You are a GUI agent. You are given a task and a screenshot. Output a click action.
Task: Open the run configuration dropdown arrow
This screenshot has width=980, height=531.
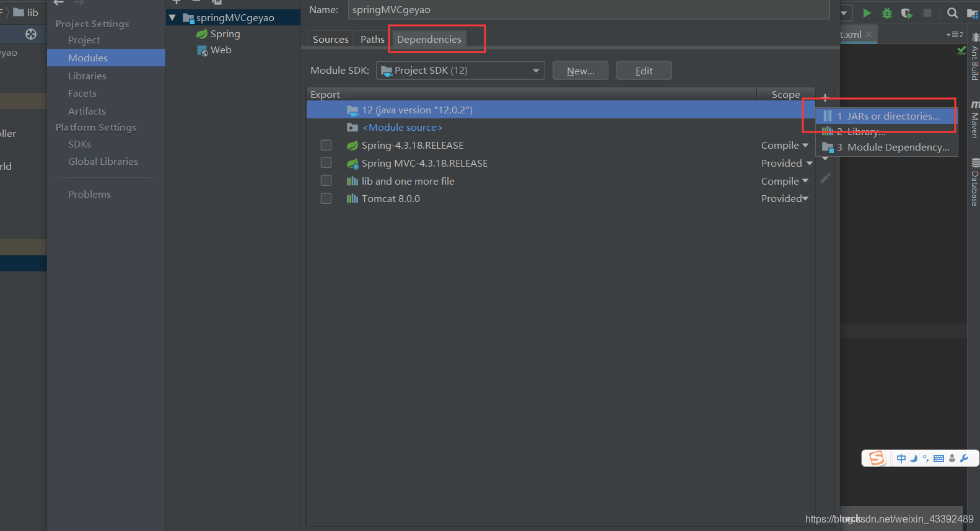(844, 13)
